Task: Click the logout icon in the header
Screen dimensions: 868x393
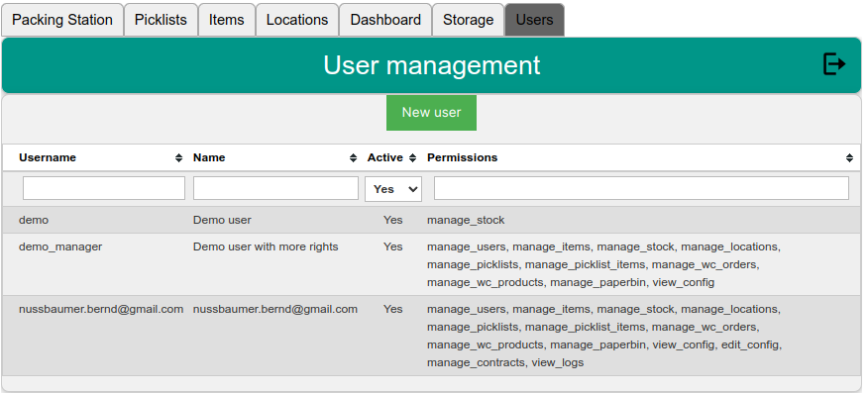Action: point(834,64)
